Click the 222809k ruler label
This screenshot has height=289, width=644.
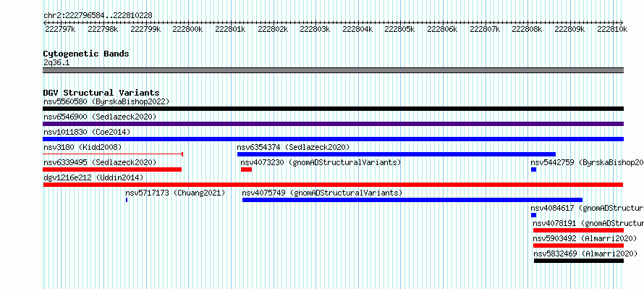pyautogui.click(x=569, y=29)
